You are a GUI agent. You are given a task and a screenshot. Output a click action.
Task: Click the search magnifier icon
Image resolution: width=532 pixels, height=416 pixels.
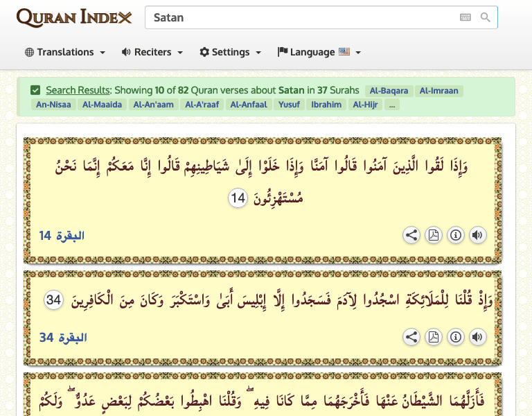tap(486, 17)
